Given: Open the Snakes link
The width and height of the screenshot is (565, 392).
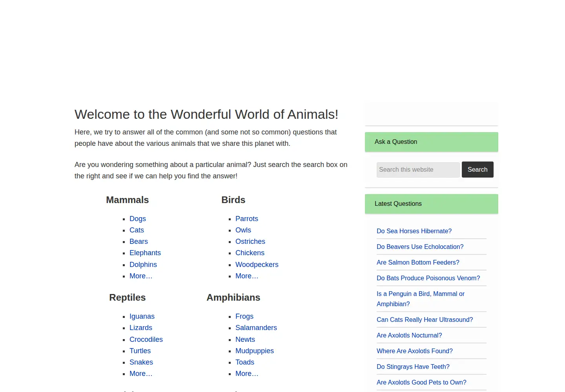Looking at the screenshot, I should (141, 362).
